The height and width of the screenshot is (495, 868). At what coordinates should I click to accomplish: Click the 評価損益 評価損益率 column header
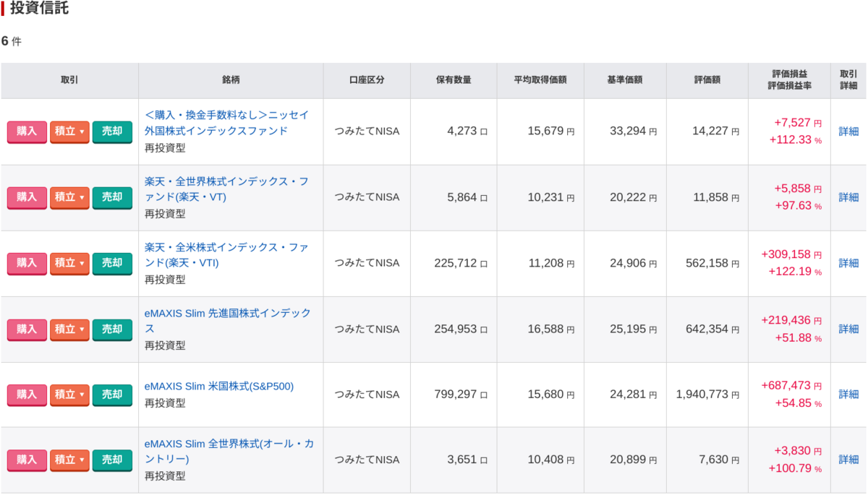790,80
